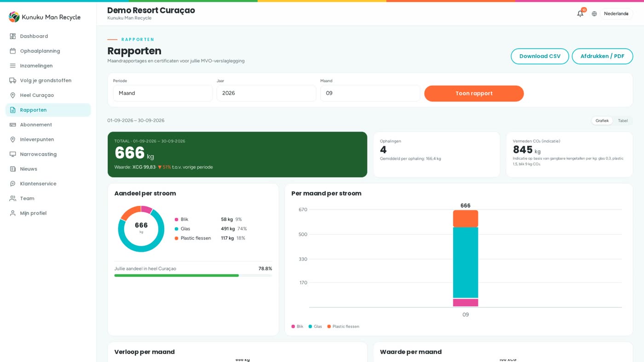The height and width of the screenshot is (362, 644).
Task: Click Afdrukken / PDF button
Action: click(602, 56)
